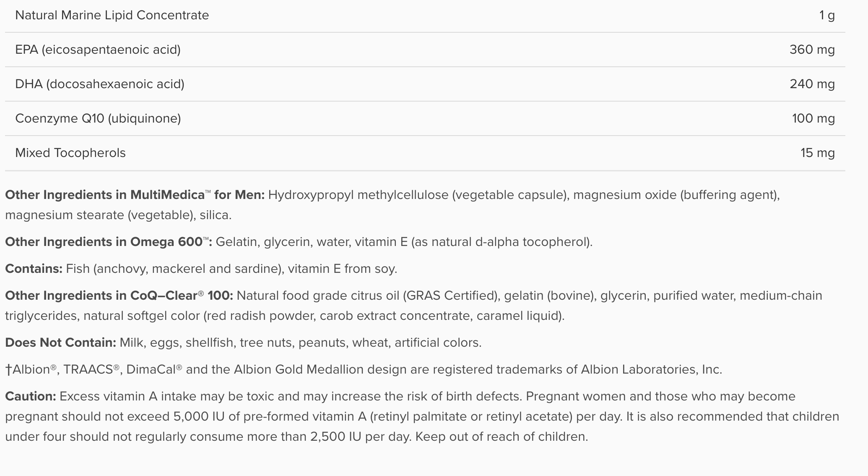Image resolution: width=868 pixels, height=476 pixels.
Task: Click the 240 mg amount value
Action: (x=812, y=84)
